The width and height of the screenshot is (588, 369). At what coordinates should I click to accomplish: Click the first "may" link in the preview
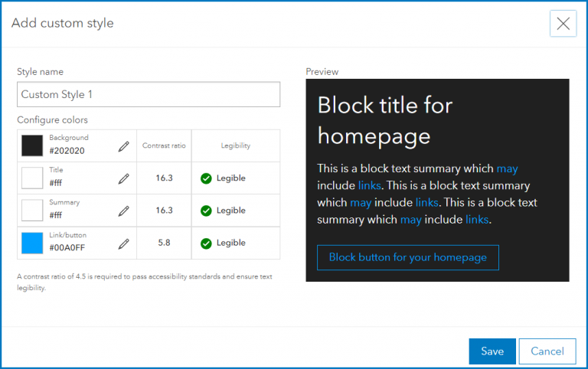point(507,168)
